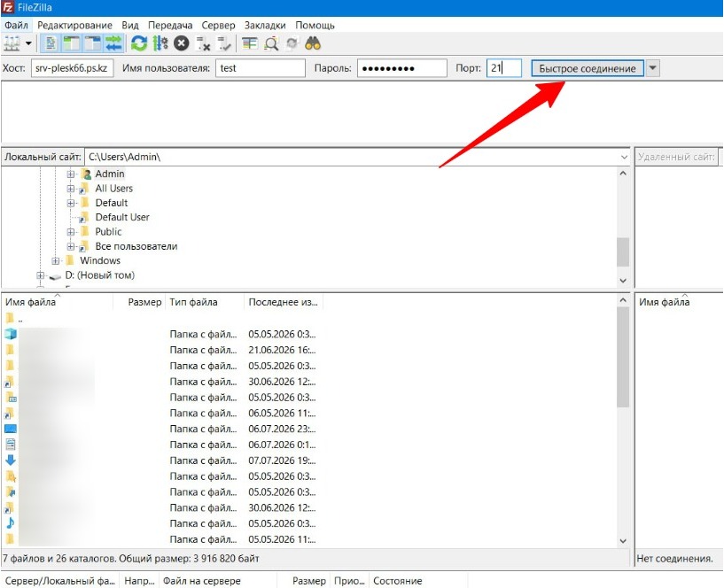This screenshot has height=588, width=724.
Task: Click the Disconnect from server icon
Action: (x=203, y=44)
